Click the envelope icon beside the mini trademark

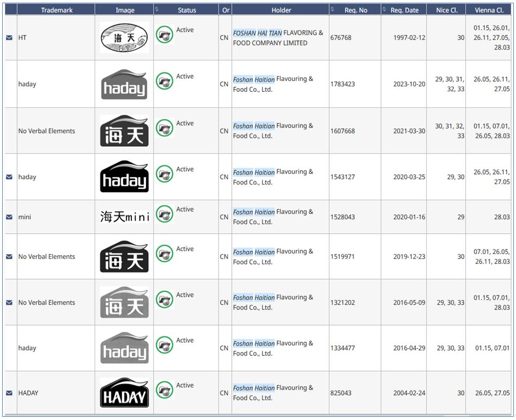pos(9,217)
